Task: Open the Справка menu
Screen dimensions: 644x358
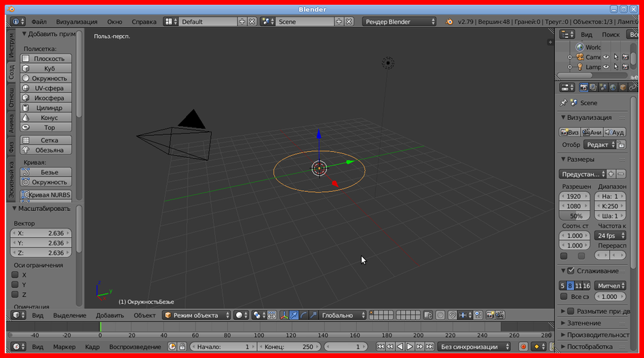Action: pos(144,22)
